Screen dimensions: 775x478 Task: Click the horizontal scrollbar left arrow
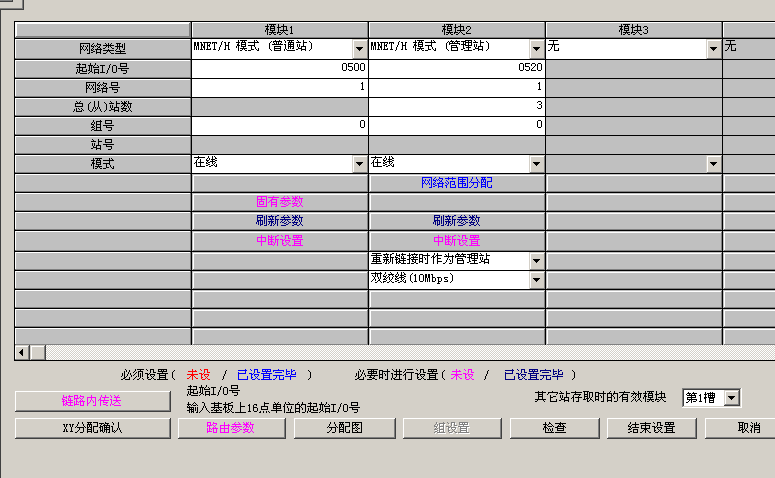click(21, 352)
